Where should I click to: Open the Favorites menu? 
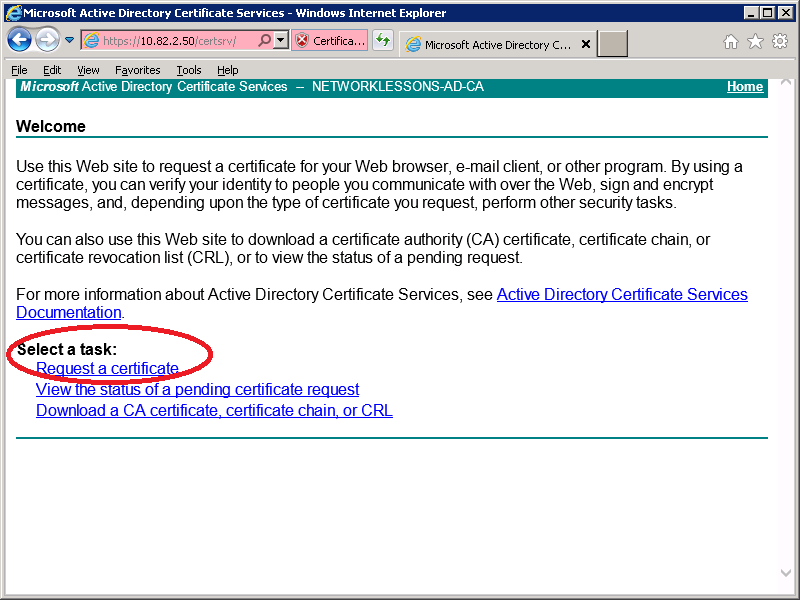click(138, 70)
